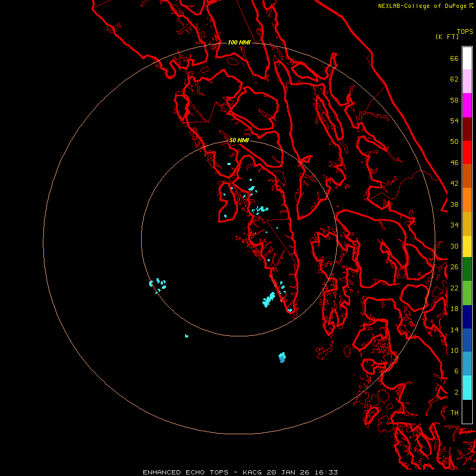Click the light green 18-22 kft swatch
This screenshot has height=476, width=476.
[x=467, y=293]
